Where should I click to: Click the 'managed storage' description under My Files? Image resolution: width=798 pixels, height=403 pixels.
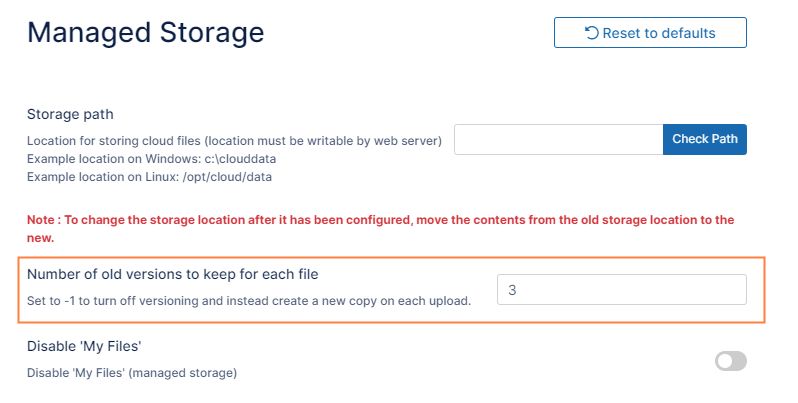coord(132,374)
